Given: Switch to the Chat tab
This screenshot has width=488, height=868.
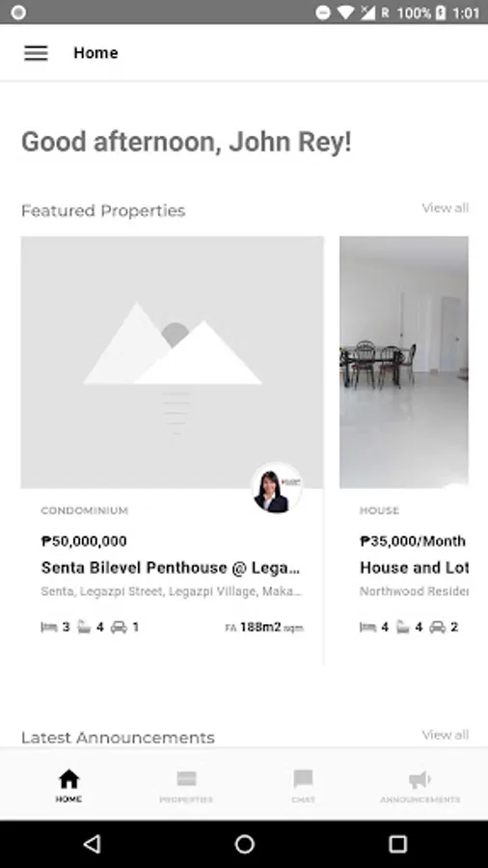Looking at the screenshot, I should coord(303,786).
